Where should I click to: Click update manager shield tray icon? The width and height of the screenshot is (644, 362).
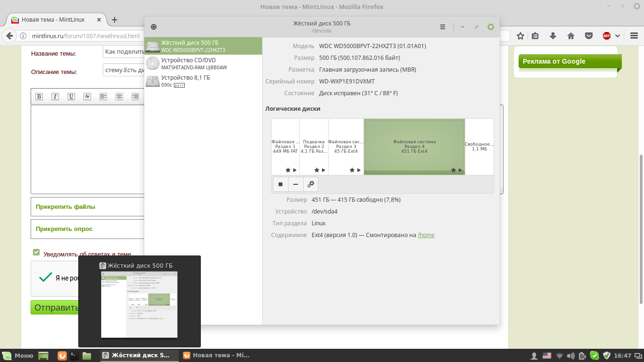tap(607, 355)
